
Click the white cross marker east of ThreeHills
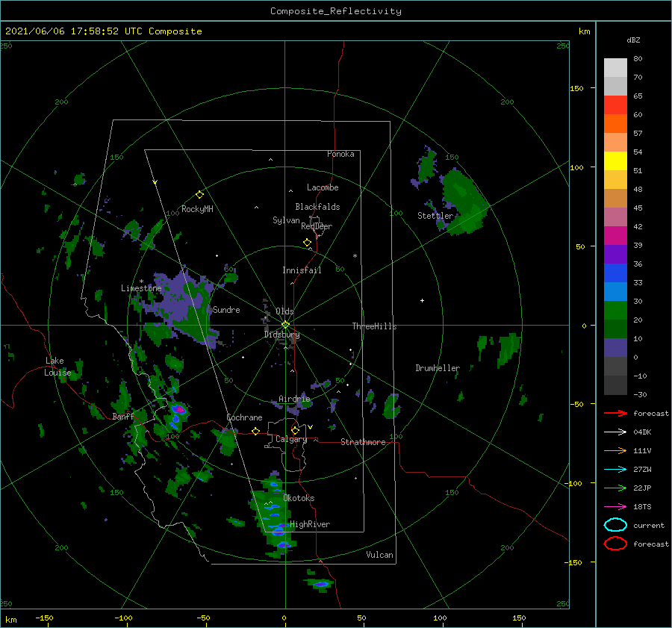tap(422, 300)
